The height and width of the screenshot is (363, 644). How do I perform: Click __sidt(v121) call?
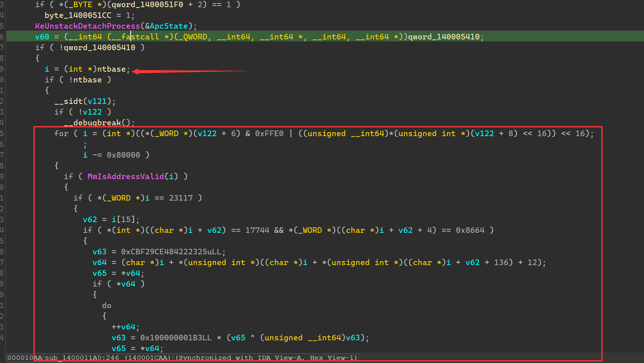point(85,101)
